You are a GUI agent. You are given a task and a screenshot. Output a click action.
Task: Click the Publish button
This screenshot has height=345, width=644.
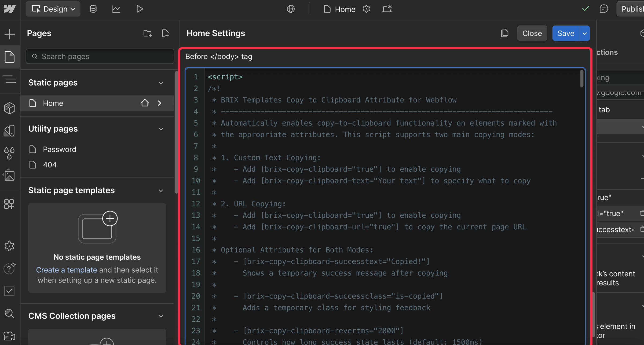click(x=630, y=9)
